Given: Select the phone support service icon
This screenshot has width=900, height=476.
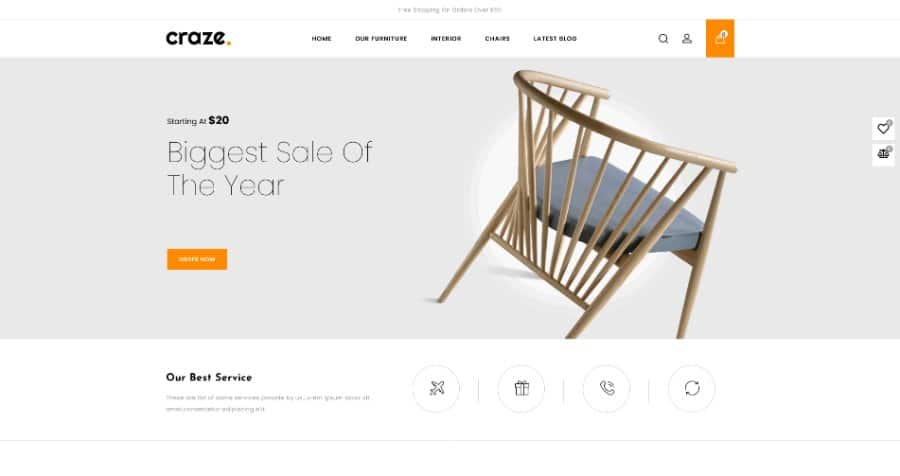Looking at the screenshot, I should coord(607,389).
